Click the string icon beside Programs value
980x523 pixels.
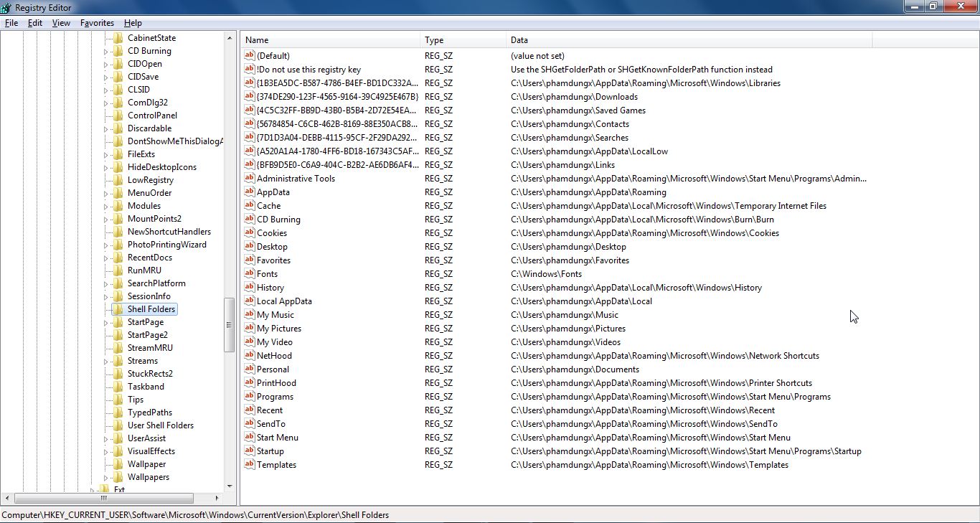tap(250, 397)
